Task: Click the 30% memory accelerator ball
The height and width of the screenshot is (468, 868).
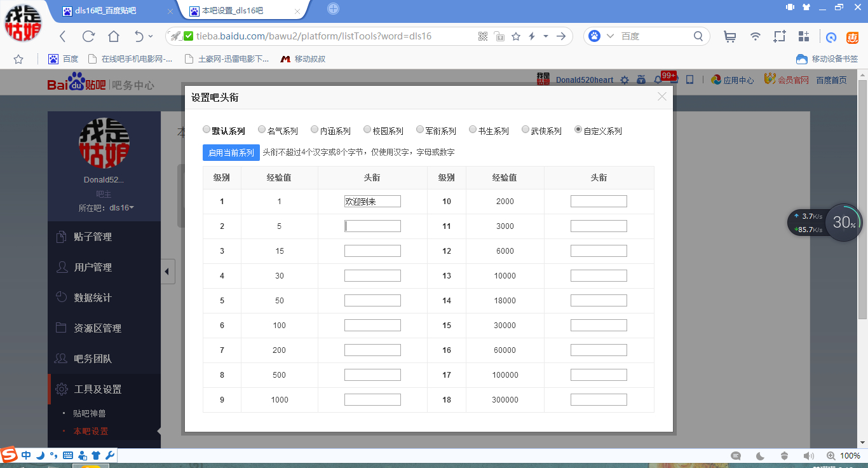Action: 844,222
